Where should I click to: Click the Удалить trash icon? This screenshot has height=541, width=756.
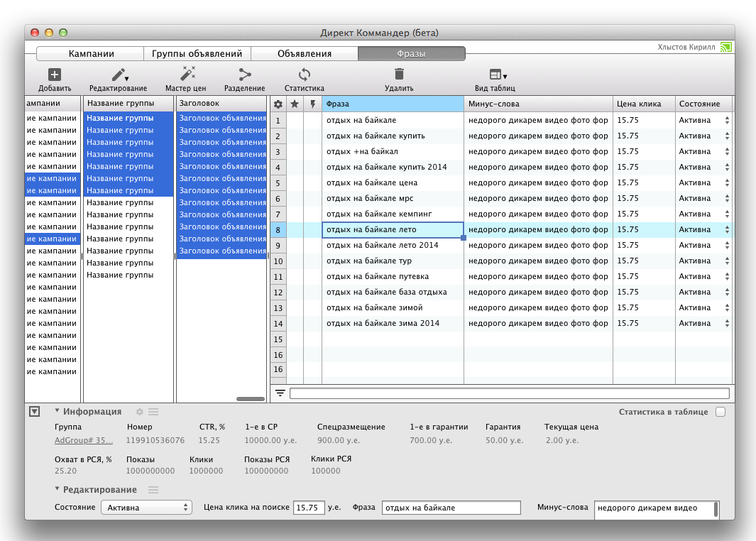point(399,74)
